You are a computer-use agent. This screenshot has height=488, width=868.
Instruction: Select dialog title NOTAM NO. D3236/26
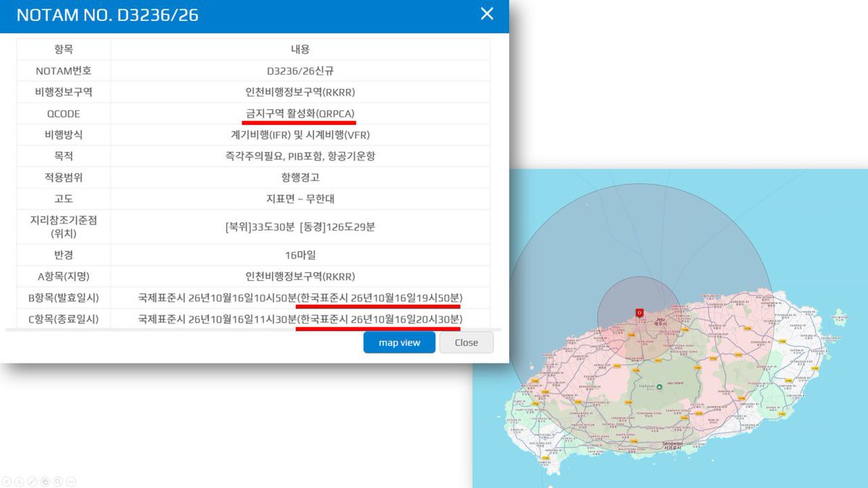pyautogui.click(x=107, y=14)
